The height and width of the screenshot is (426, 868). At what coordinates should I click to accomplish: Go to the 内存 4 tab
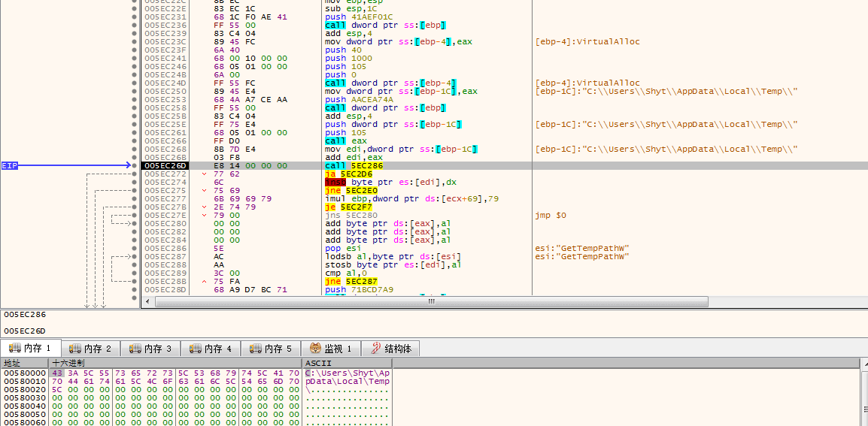tap(211, 349)
